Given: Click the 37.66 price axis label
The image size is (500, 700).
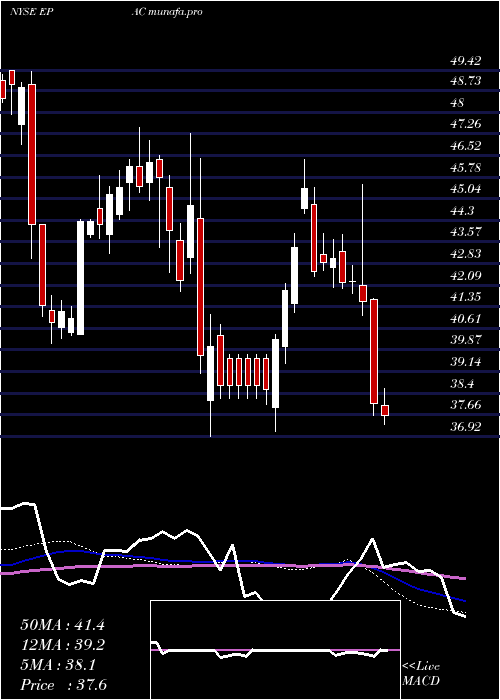Looking at the screenshot, I should [x=466, y=405].
